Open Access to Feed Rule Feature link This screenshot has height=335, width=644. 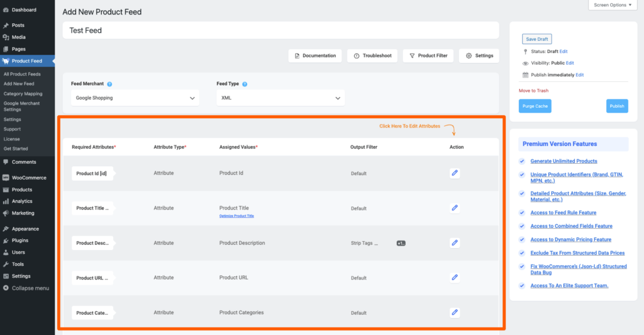563,212
